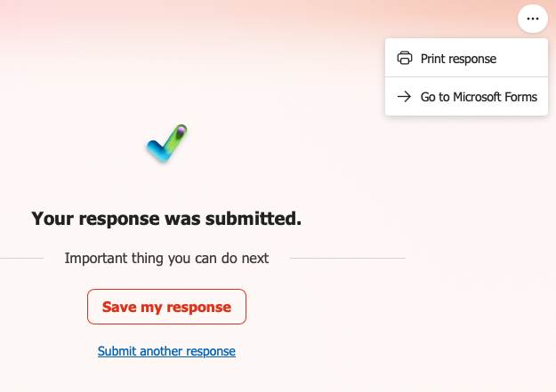This screenshot has width=556, height=392.
Task: Click the word "Microsoft" in the dropdown menu
Action: [x=482, y=97]
